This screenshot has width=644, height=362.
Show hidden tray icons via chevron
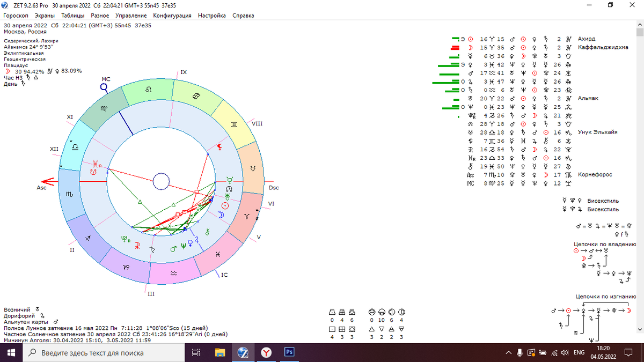point(508,352)
